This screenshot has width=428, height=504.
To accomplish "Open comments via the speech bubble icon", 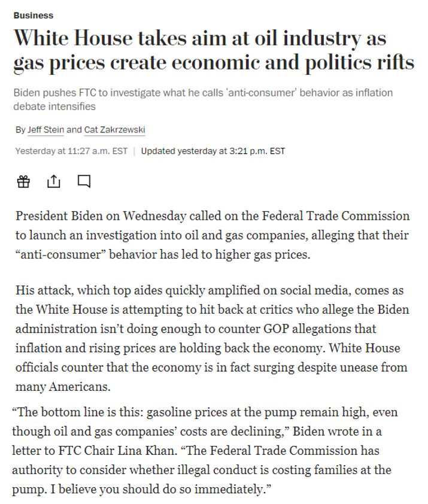I will pyautogui.click(x=84, y=181).
